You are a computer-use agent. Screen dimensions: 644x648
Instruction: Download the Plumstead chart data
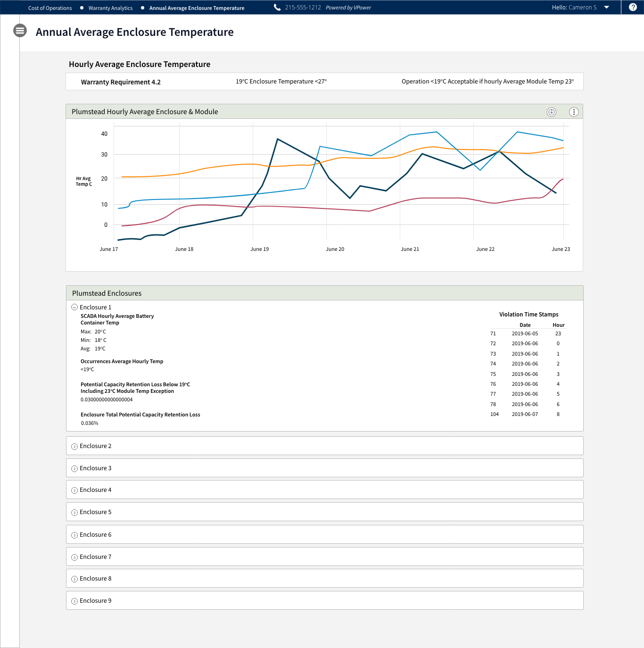[x=552, y=112]
